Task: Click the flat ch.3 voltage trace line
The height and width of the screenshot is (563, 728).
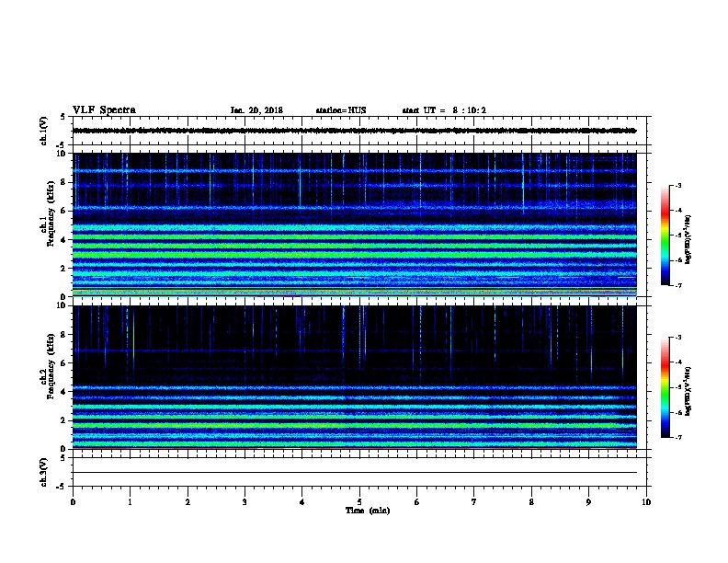Action: click(354, 473)
